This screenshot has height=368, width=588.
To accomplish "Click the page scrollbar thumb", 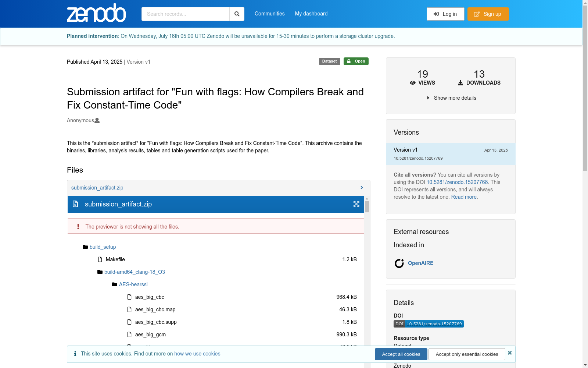I will (x=585, y=88).
